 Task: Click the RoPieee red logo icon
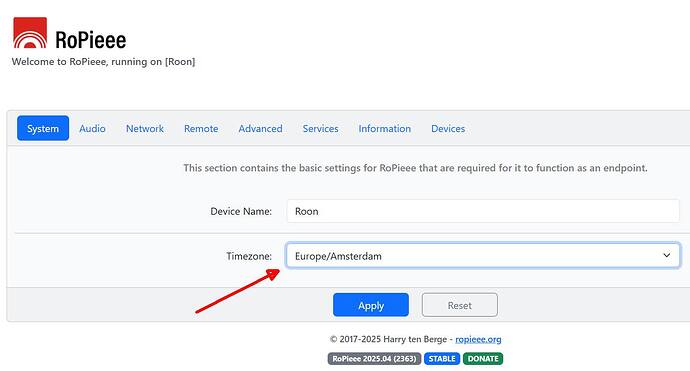tap(30, 33)
